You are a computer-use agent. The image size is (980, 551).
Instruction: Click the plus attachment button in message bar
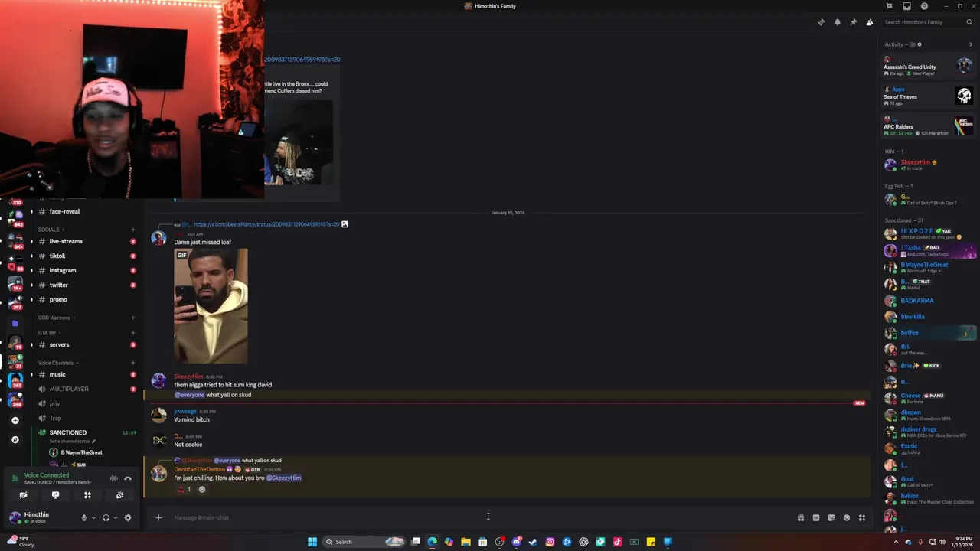pyautogui.click(x=158, y=517)
